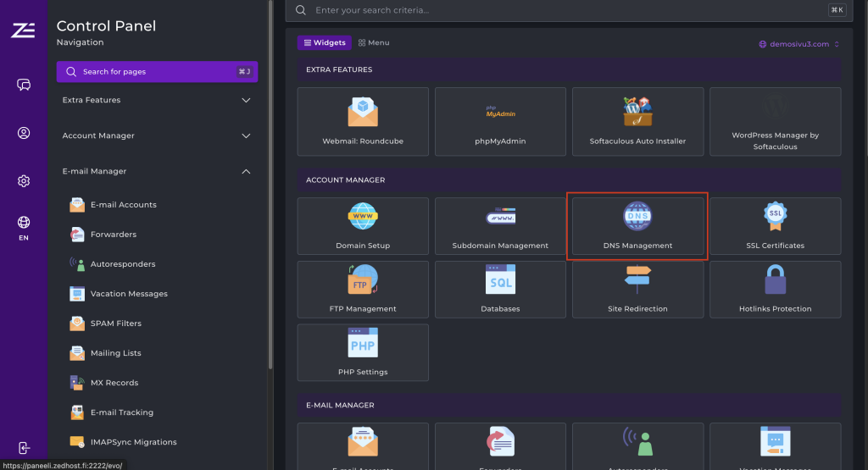Click the user profile icon in left rail
The image size is (868, 470).
[24, 133]
